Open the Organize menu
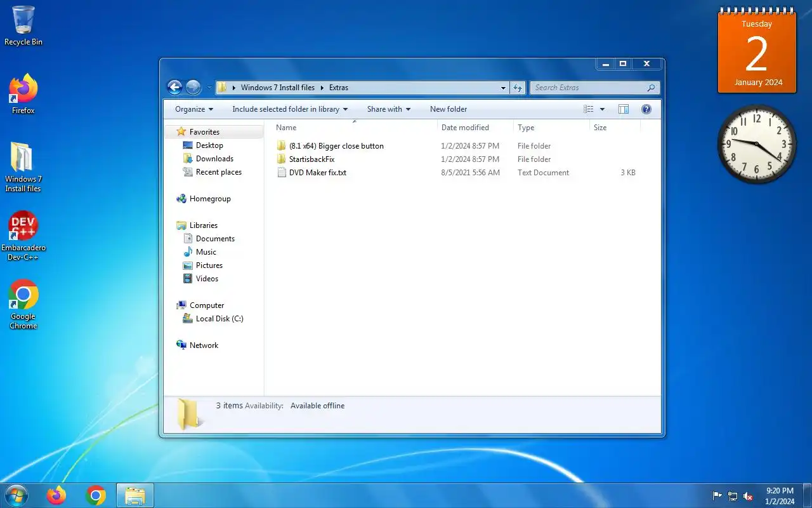 194,109
